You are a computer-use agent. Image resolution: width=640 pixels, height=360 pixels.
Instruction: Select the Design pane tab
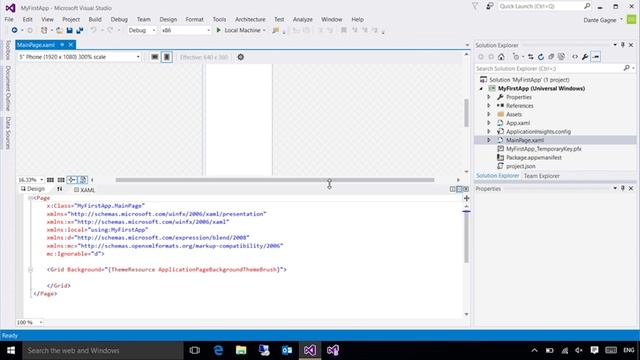pyautogui.click(x=33, y=189)
